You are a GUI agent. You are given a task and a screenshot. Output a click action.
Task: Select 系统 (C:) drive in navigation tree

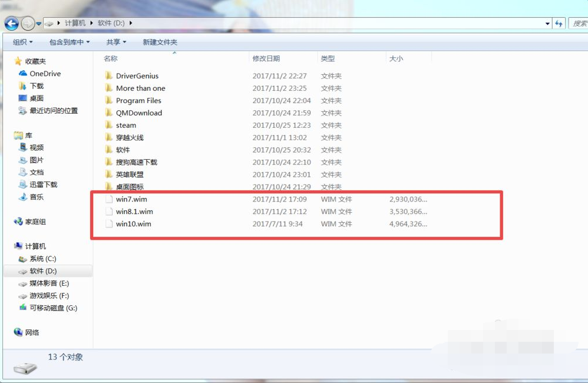tap(42, 259)
